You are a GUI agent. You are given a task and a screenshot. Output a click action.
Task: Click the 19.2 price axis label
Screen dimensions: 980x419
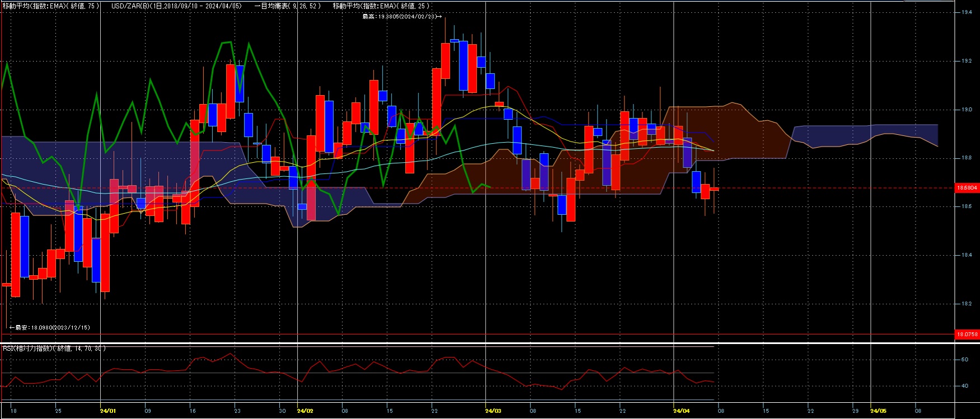[x=967, y=61]
